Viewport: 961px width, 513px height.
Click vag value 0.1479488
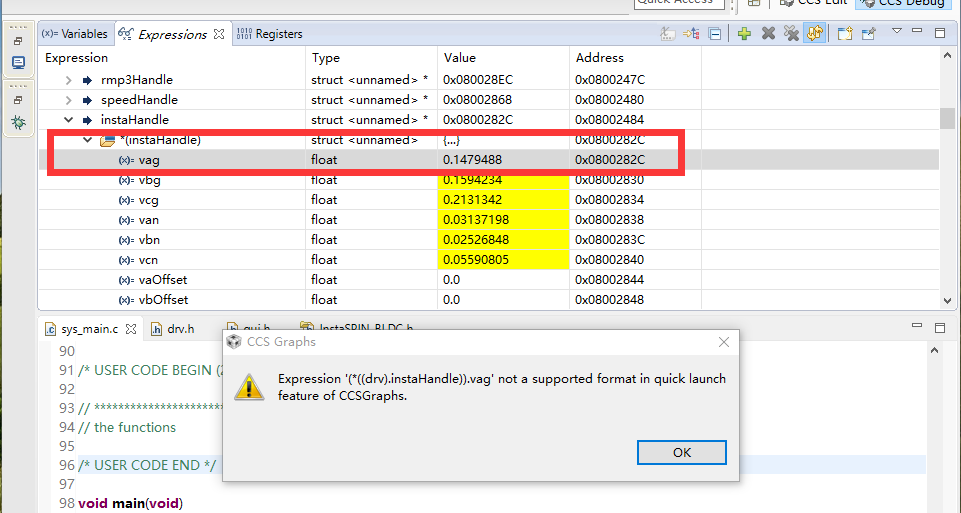[x=472, y=160]
